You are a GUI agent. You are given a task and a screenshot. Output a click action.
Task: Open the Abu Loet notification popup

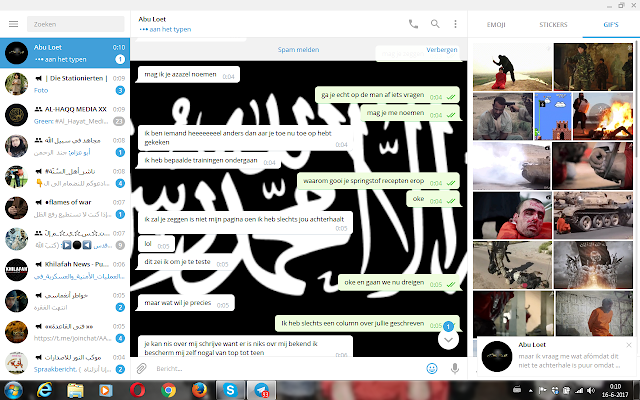(556, 356)
